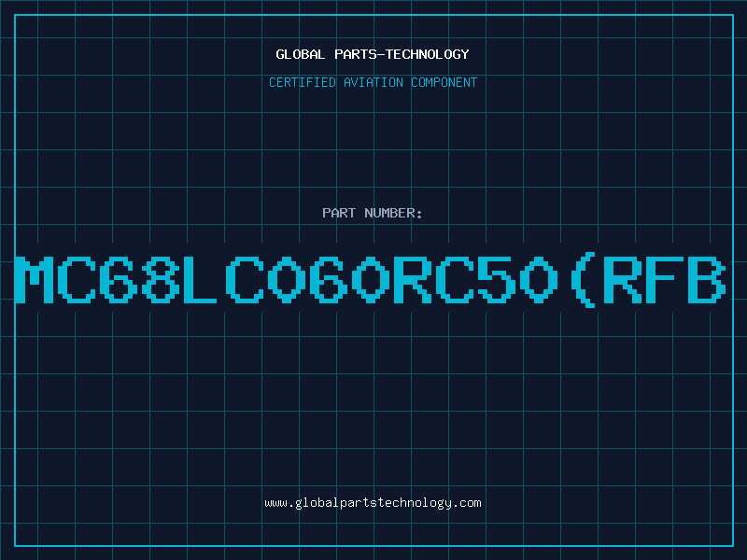
Task: Click the large MC68LC060RC50 part number
Action: pos(371,280)
